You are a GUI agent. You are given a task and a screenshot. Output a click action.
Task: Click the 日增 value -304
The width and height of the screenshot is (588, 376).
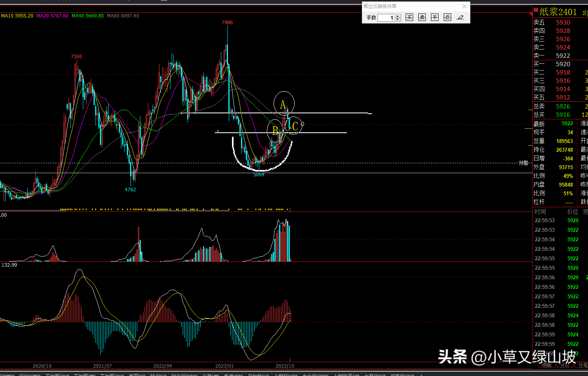(568, 158)
